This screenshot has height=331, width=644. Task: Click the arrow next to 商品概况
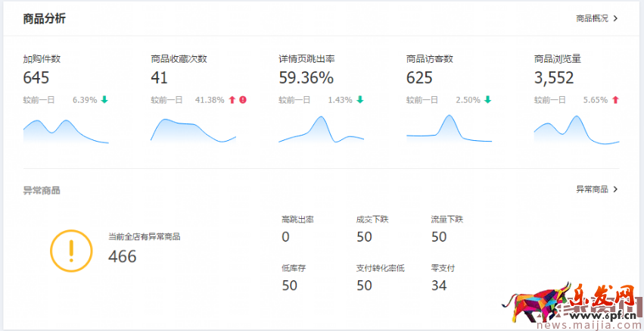(615, 18)
